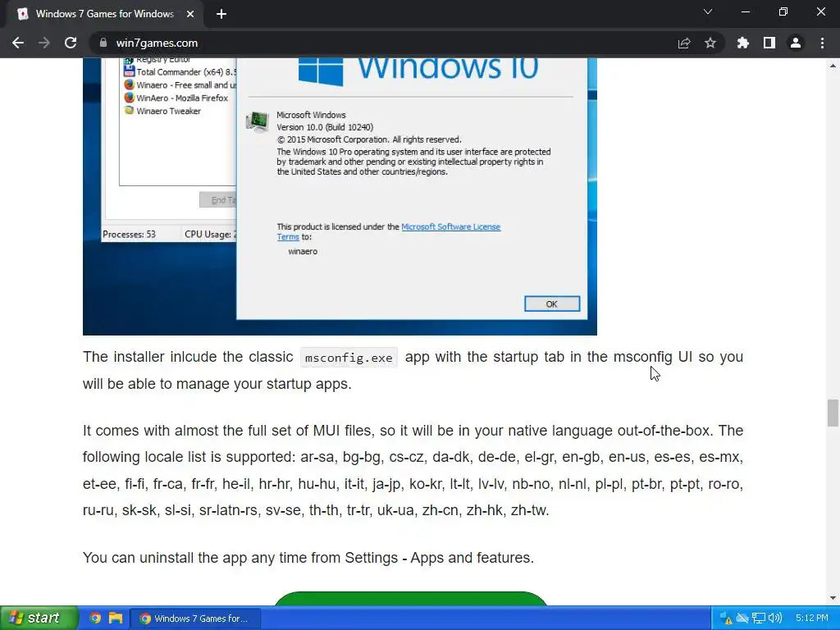Activate the Windows 7 Games taskbar button
This screenshot has height=630, width=840.
coord(195,619)
